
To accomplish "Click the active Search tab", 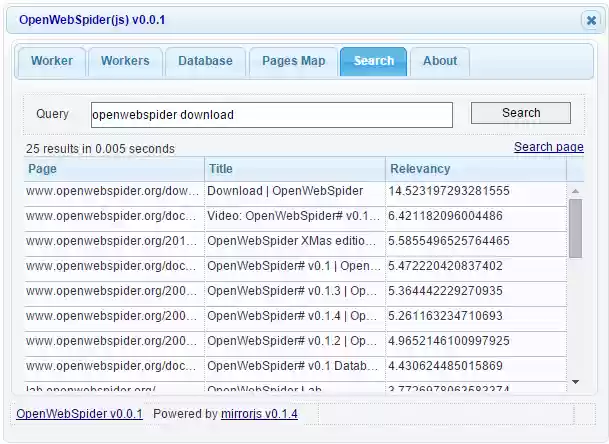I will point(373,61).
